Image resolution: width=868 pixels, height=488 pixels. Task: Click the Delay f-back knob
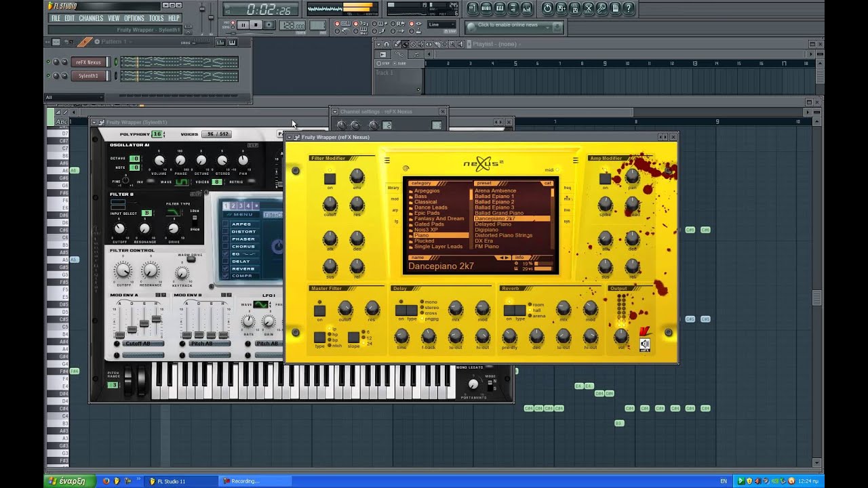[x=429, y=335]
